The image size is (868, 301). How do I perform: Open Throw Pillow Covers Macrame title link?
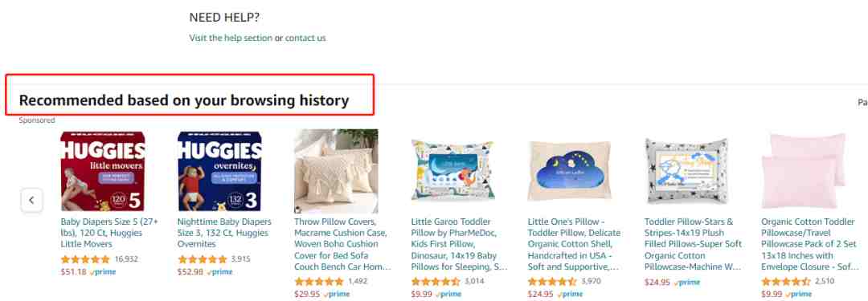(342, 244)
